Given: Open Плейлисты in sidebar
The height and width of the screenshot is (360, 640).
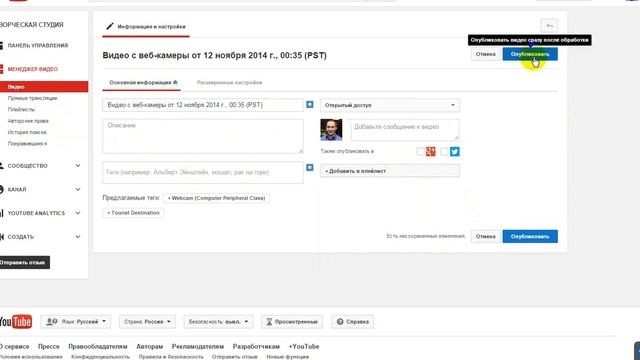Looking at the screenshot, I should (21, 110).
